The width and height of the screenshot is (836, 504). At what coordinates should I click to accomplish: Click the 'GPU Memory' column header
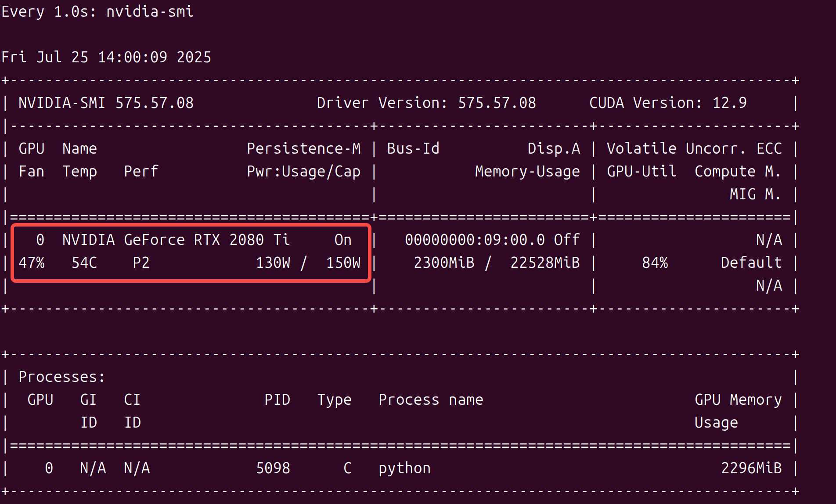pyautogui.click(x=738, y=400)
